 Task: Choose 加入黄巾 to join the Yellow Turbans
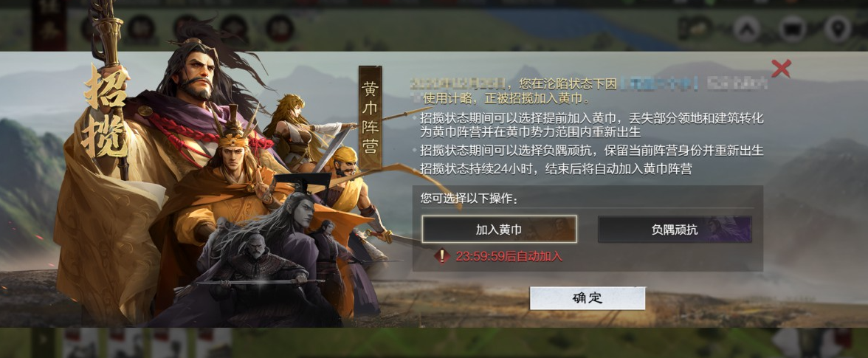499,230
